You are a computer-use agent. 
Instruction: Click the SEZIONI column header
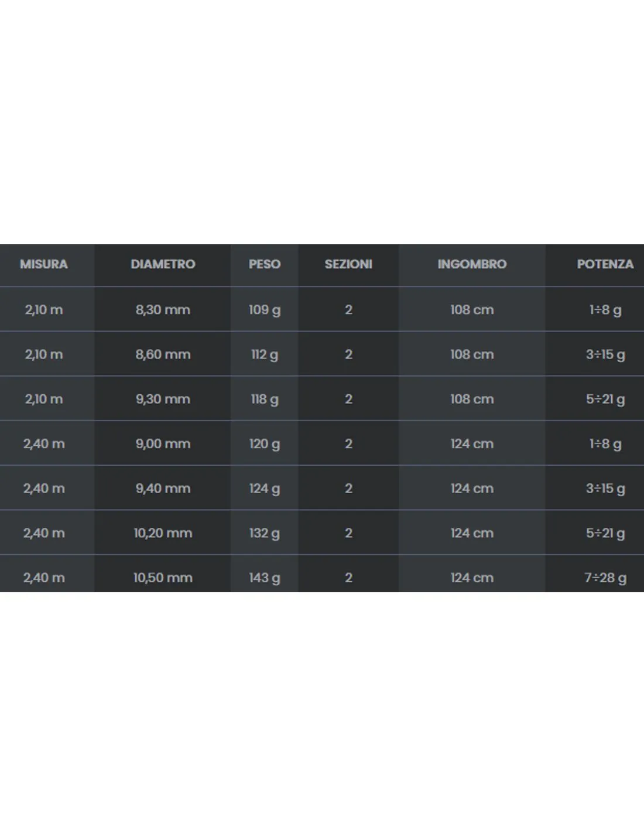point(348,264)
